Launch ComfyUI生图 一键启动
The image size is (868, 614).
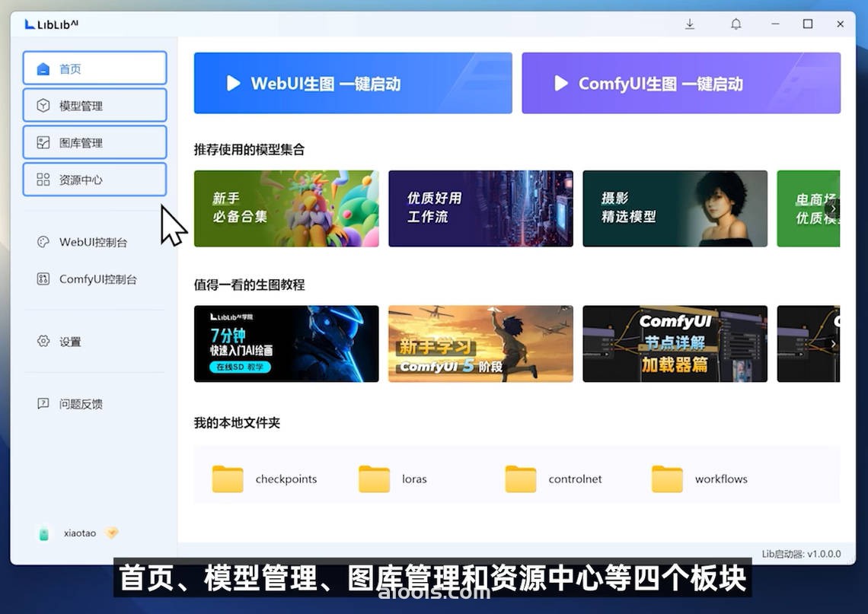tap(681, 83)
